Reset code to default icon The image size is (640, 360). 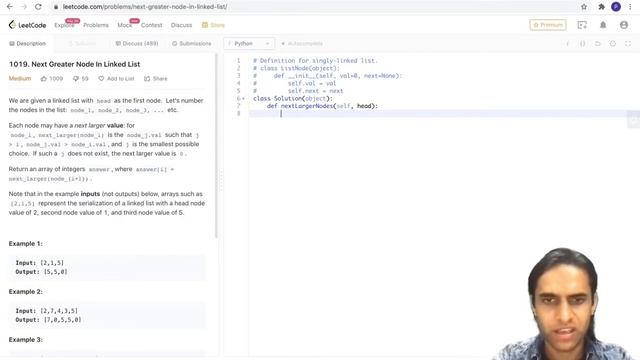pos(598,44)
